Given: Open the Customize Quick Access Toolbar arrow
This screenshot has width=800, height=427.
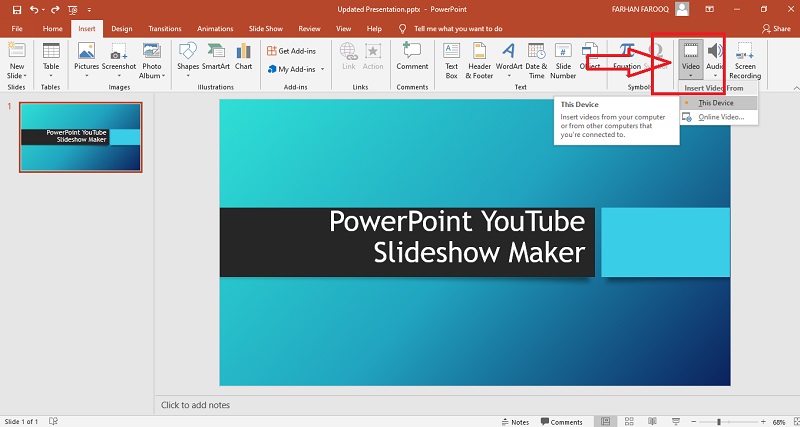Looking at the screenshot, I should (x=89, y=10).
